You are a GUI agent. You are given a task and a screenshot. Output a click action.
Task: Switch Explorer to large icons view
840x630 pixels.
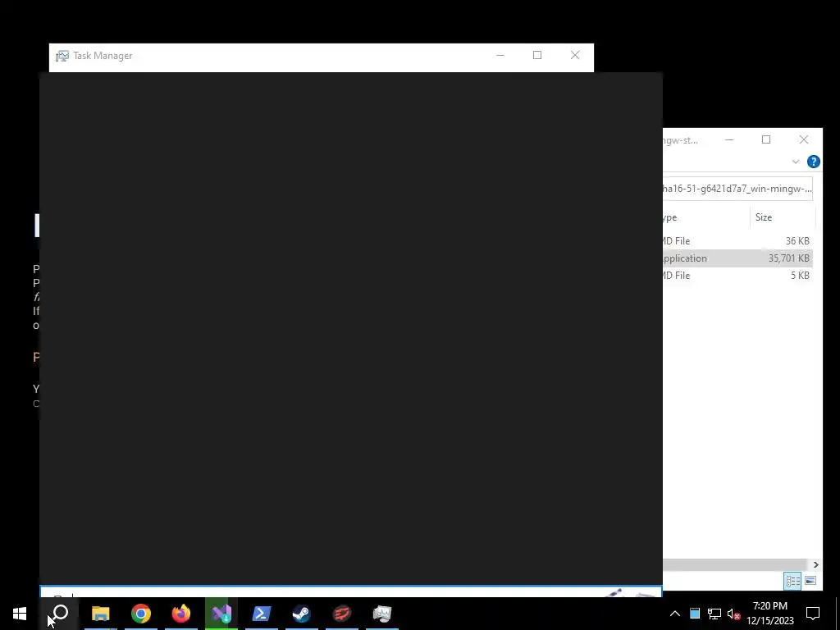810,581
